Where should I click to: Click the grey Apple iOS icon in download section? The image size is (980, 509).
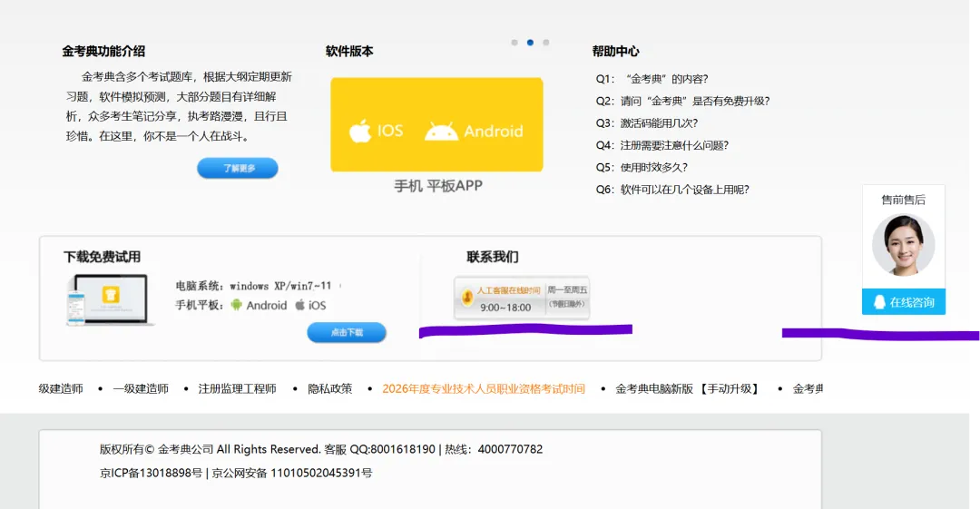point(300,305)
